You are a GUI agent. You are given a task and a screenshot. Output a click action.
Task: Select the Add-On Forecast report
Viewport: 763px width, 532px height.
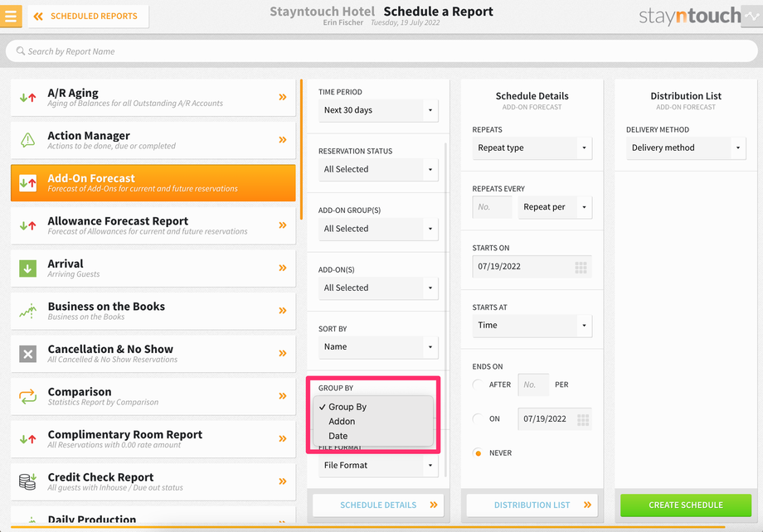[153, 183]
